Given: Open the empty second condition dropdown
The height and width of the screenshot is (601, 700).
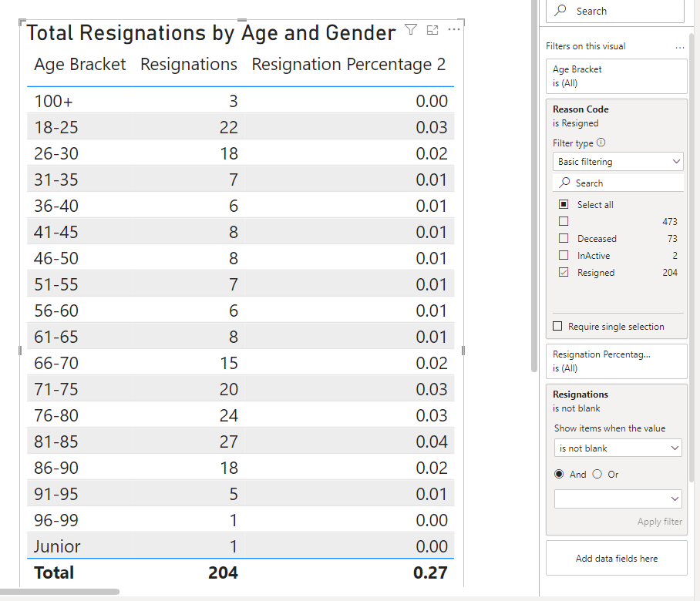Looking at the screenshot, I should (618, 499).
